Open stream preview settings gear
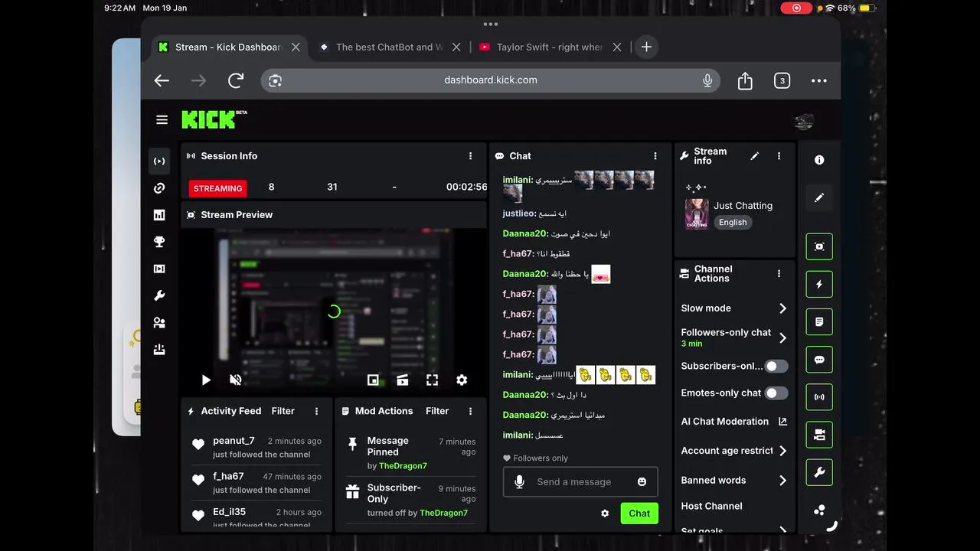The width and height of the screenshot is (980, 551). tap(462, 380)
